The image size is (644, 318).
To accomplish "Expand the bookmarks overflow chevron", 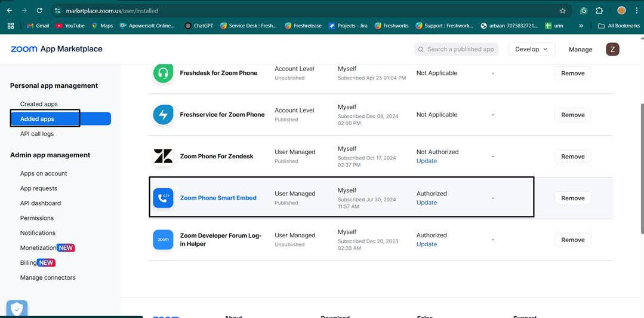I will pyautogui.click(x=581, y=26).
